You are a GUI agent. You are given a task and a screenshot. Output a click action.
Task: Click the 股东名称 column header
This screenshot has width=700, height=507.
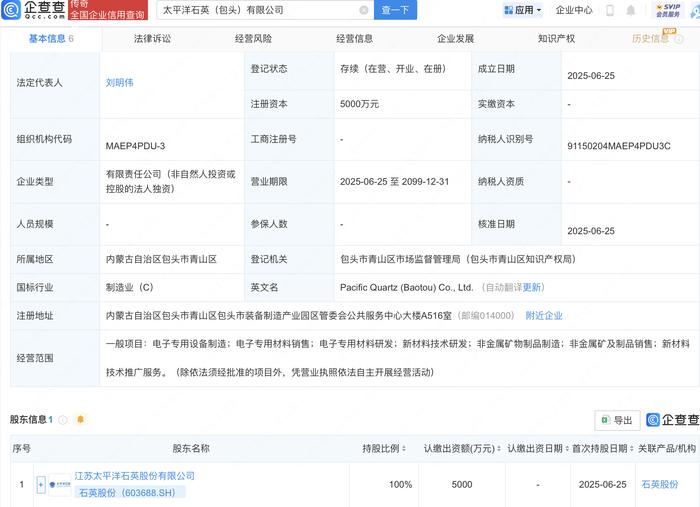point(191,449)
